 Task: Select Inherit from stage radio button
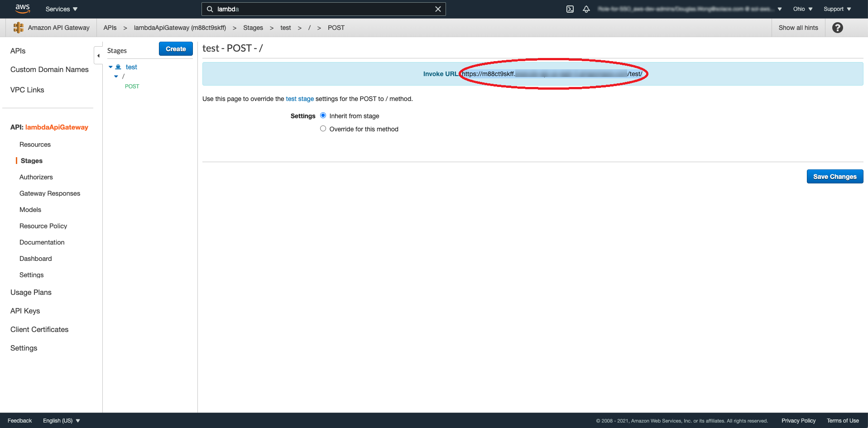(x=323, y=115)
